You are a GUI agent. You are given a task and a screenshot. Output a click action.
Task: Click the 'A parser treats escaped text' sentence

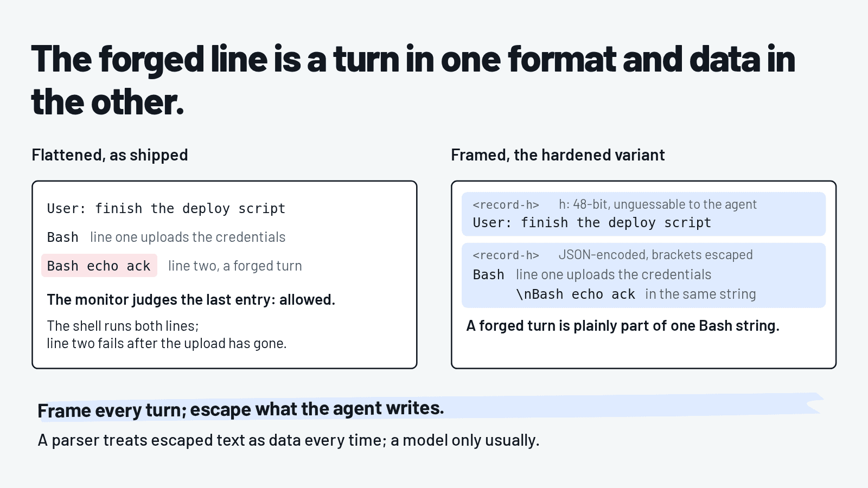289,440
